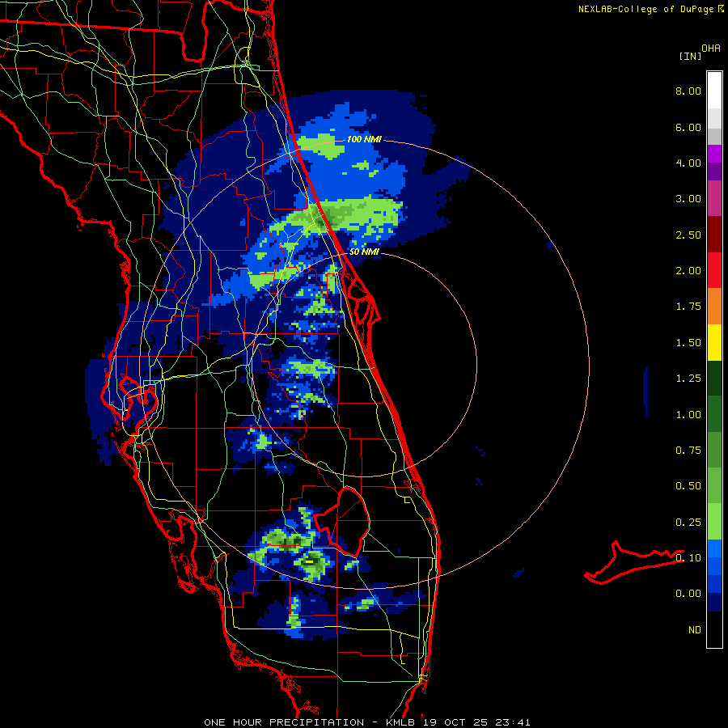Click the "0.10" scale value
Viewport: 728px width, 728px height.
[x=688, y=558]
